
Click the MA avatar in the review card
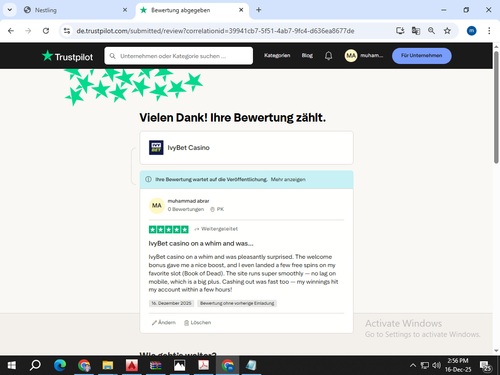click(157, 205)
